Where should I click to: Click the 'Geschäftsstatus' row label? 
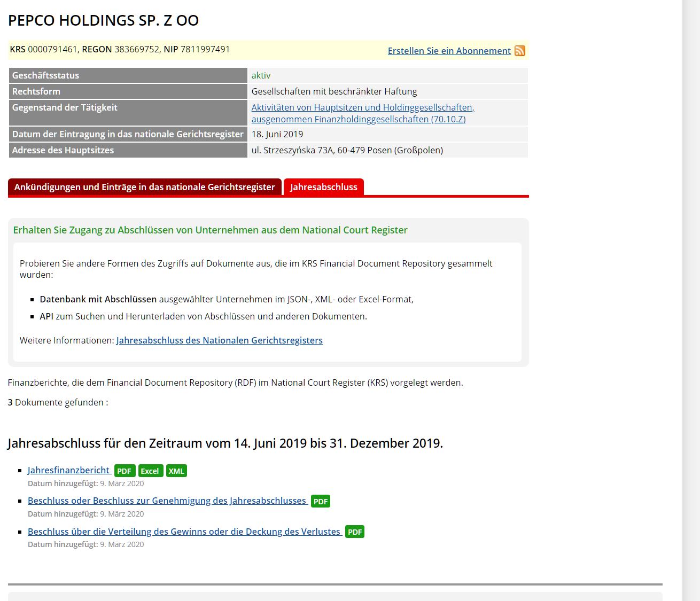45,75
